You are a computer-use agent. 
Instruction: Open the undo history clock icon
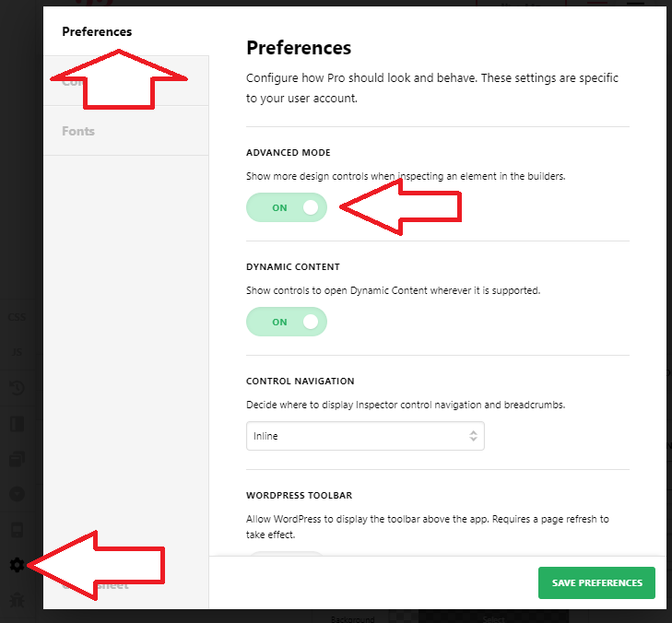pos(18,388)
